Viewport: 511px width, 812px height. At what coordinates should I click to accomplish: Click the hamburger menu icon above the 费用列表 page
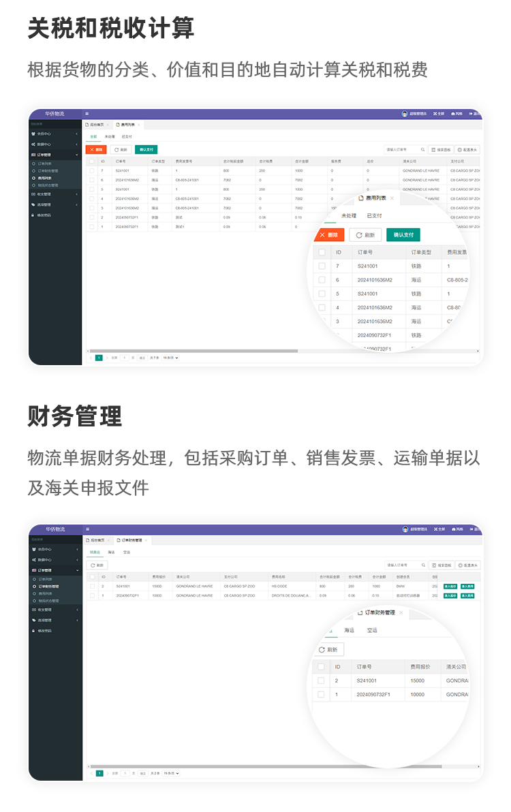pos(87,114)
